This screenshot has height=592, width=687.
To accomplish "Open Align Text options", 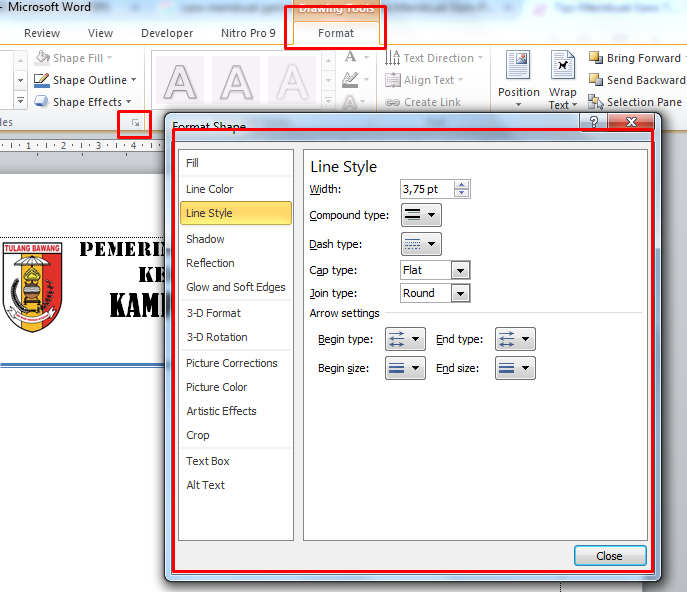I will pyautogui.click(x=424, y=80).
